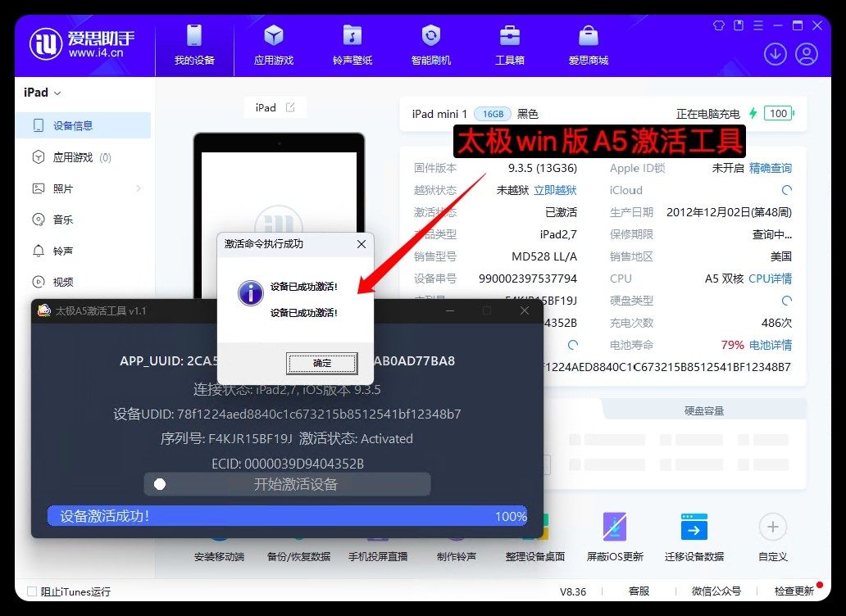
Task: Click 确定 in the activation dialog
Action: point(321,363)
